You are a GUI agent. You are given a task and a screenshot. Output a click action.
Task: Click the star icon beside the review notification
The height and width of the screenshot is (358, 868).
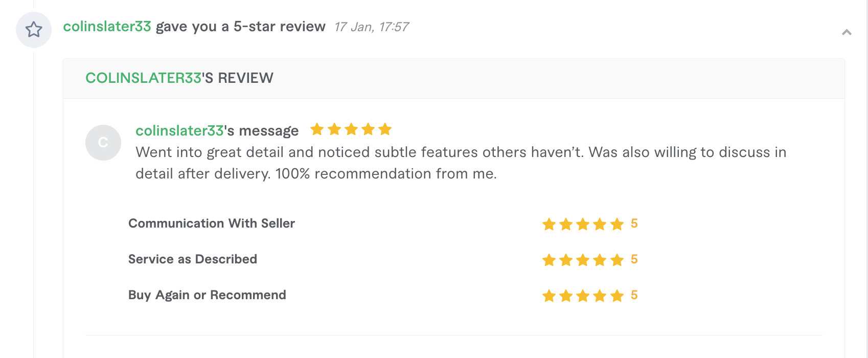pos(34,30)
